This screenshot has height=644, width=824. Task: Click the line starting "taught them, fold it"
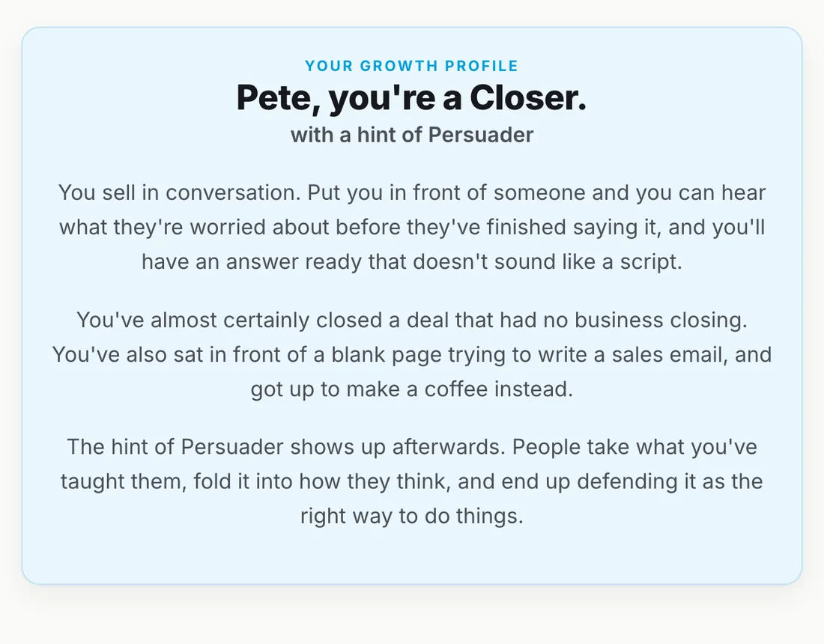(412, 482)
